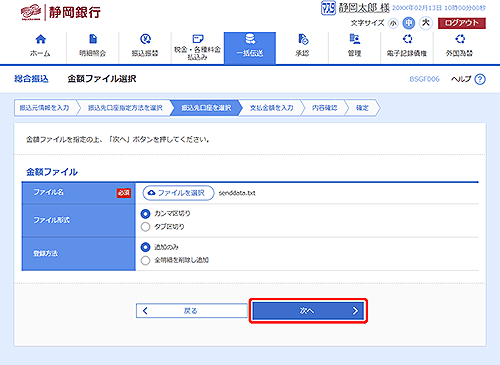Open 振込振替 icon in navigation bar
The width and height of the screenshot is (500, 365).
coord(145,39)
